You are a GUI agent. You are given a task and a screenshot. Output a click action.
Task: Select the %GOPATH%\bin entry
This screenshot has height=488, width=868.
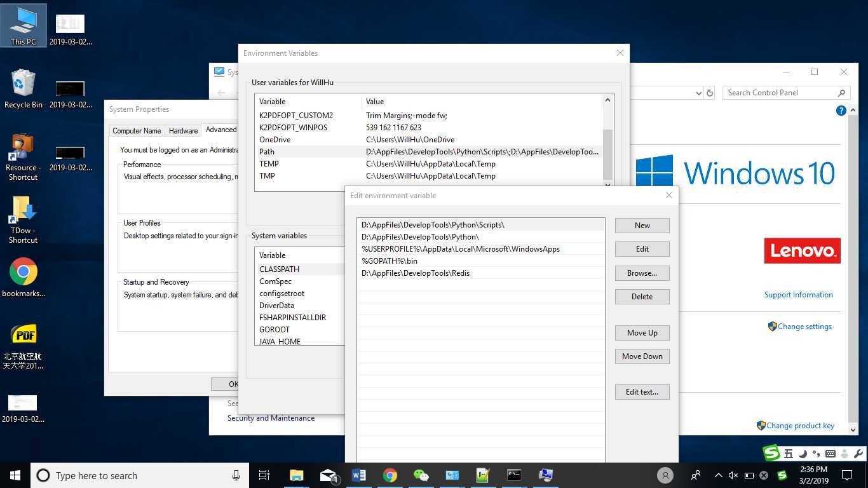481,261
